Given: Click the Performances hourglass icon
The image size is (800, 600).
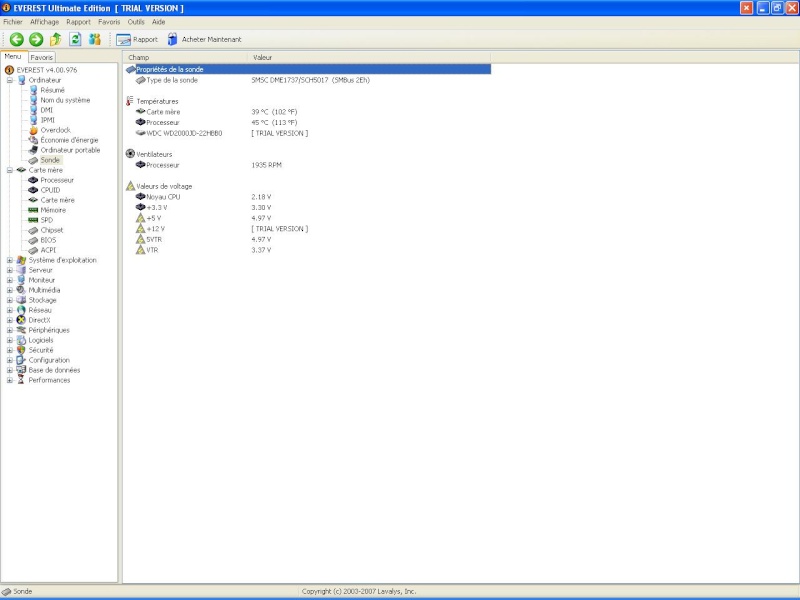Looking at the screenshot, I should click(x=21, y=380).
